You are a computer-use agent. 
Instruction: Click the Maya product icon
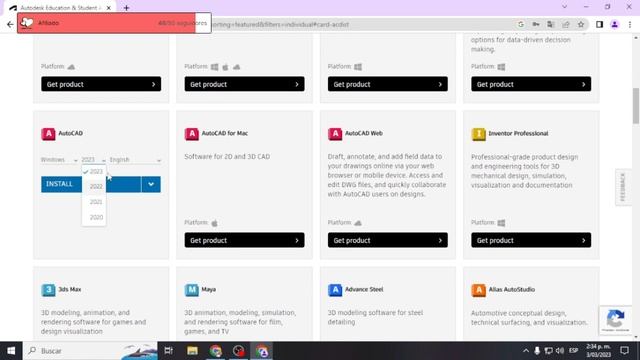(x=191, y=290)
